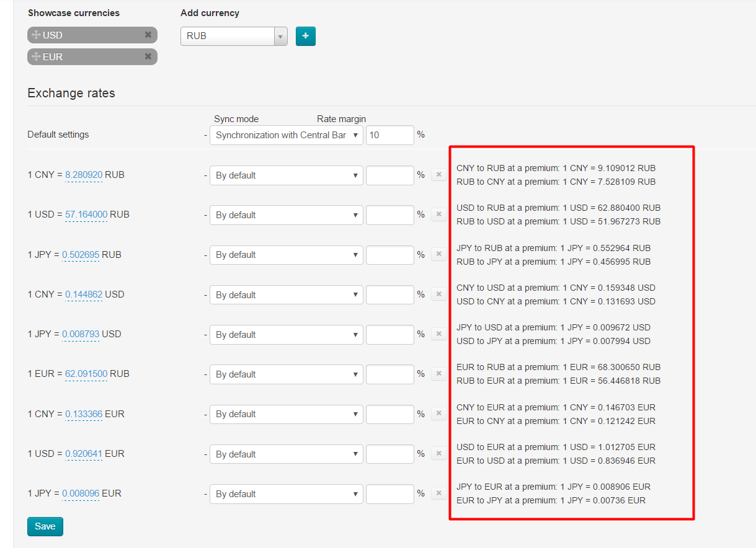Click margin field for CNY to RUB row
This screenshot has height=548, width=756.
(390, 175)
